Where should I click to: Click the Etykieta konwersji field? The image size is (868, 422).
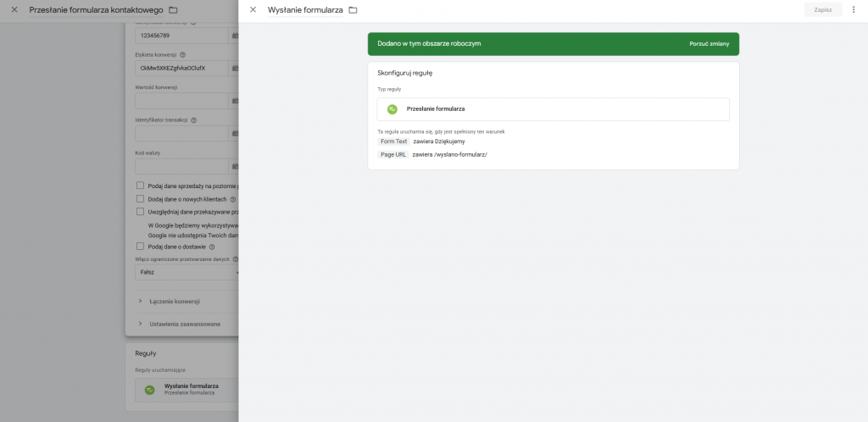[181, 68]
